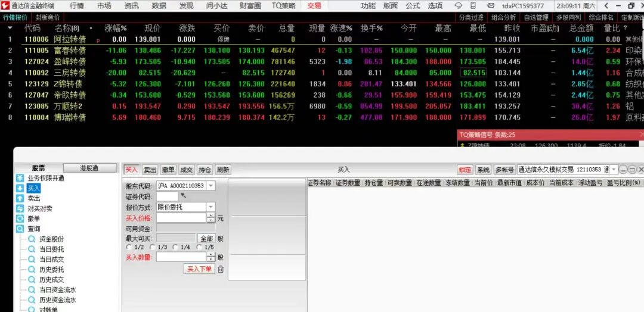Click the up-arrow icon beside 卖出 in the sidebar
Image resolution: width=644 pixels, height=312 pixels.
[x=20, y=198]
